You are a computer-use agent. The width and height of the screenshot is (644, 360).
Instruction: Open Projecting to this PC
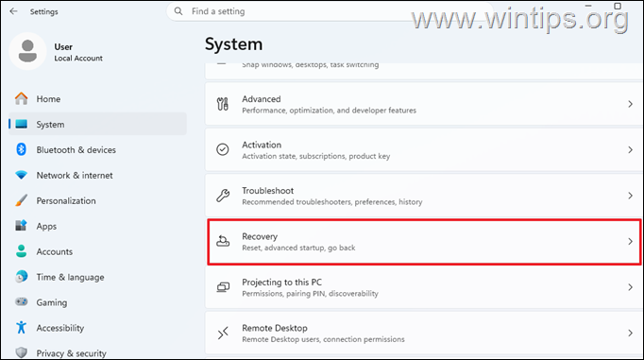coord(424,287)
